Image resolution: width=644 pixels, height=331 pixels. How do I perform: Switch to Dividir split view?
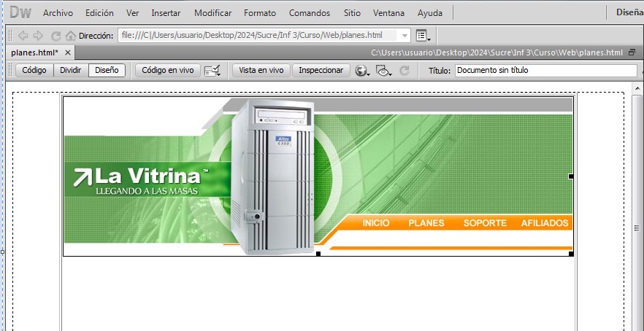coord(71,70)
